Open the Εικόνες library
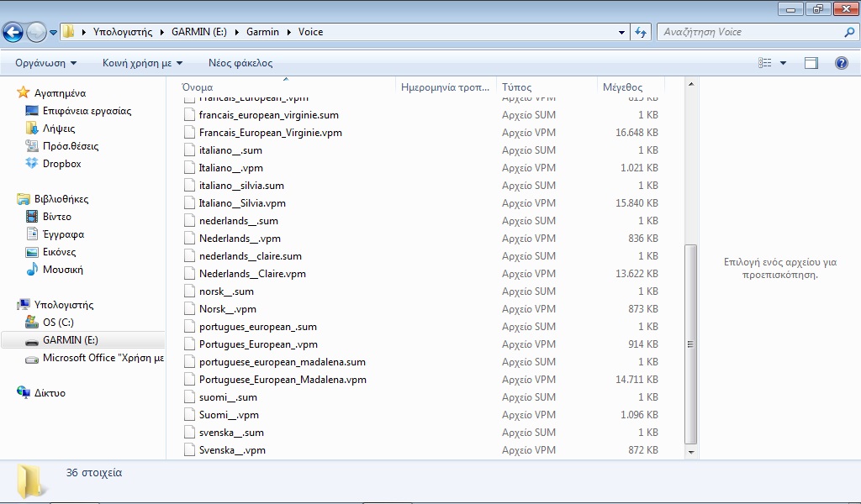The image size is (861, 504). tap(50, 252)
